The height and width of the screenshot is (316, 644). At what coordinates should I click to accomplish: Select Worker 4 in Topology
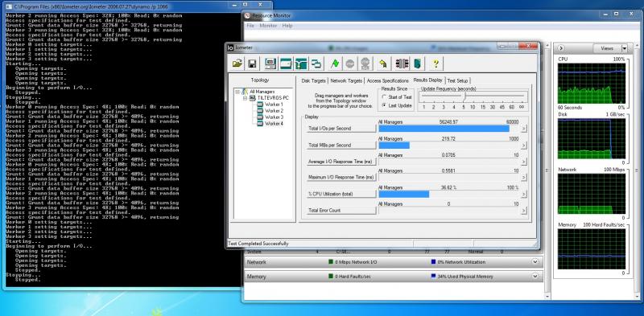[274, 124]
